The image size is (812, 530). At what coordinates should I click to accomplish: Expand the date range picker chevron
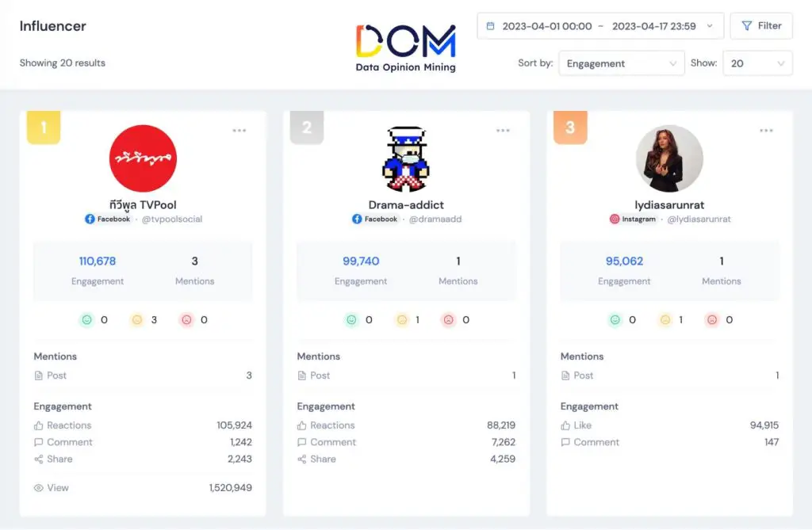(x=710, y=26)
